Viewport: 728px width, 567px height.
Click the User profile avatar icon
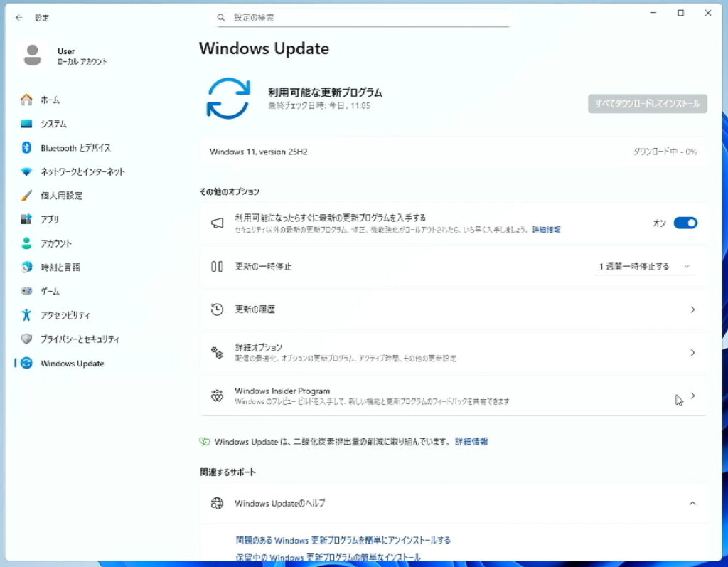coord(33,55)
